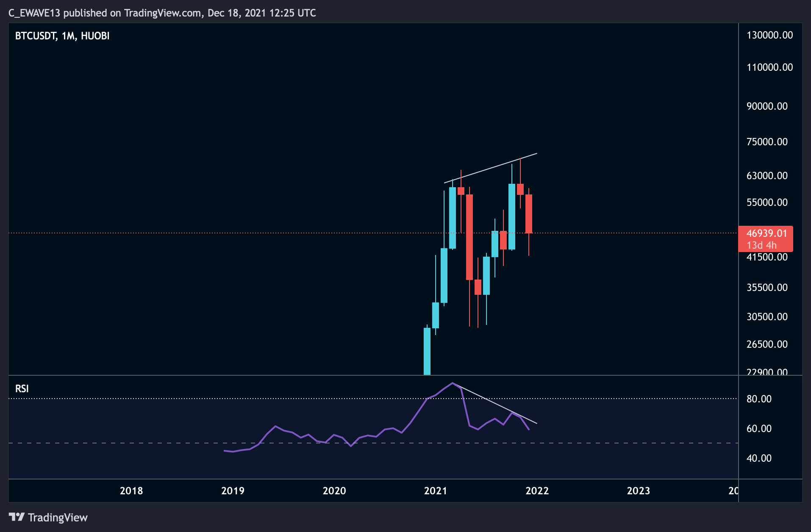Viewport: 811px width, 532px height.
Task: Click the 2018 time axis label
Action: [131, 491]
